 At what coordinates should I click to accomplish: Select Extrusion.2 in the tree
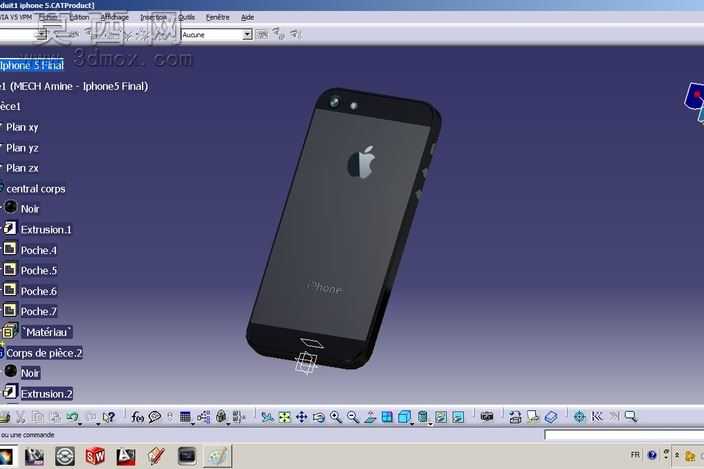47,394
